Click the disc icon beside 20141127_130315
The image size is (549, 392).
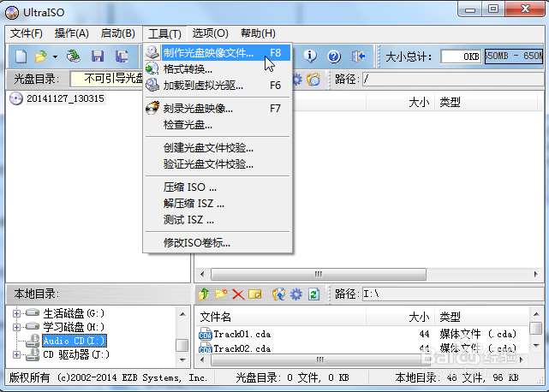[x=15, y=98]
